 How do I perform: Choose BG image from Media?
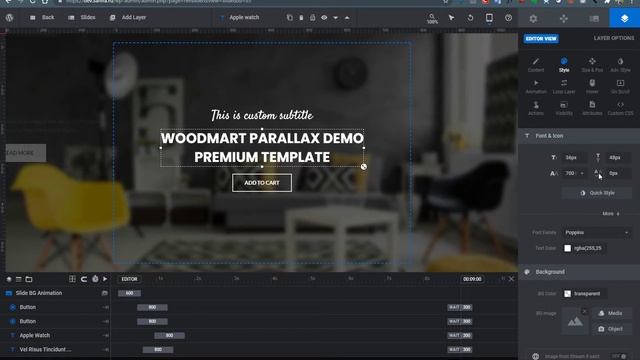pyautogui.click(x=611, y=313)
